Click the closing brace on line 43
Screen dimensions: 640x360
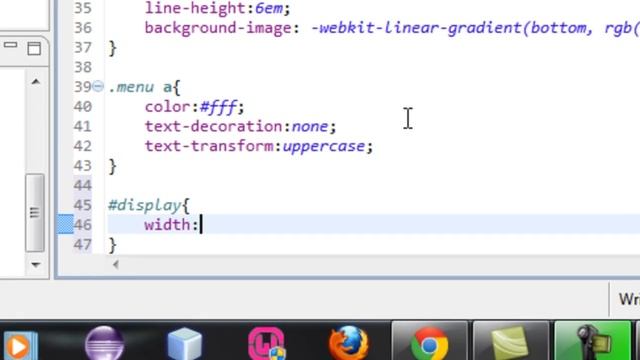tap(113, 166)
